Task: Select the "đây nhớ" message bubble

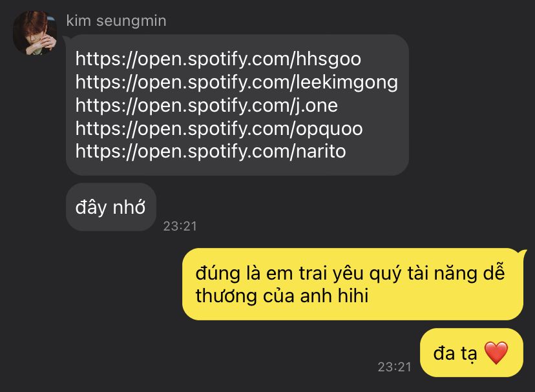Action: point(111,207)
